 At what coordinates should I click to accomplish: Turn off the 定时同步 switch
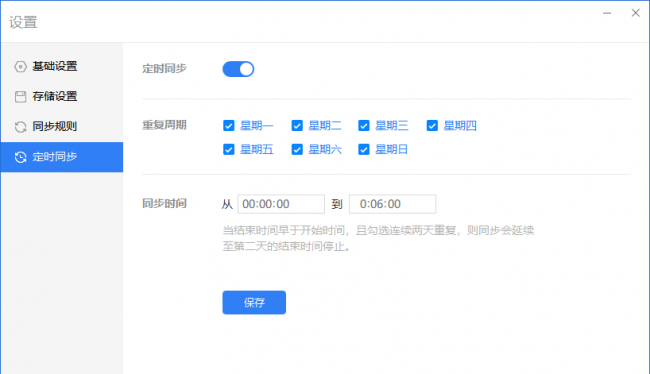(238, 69)
